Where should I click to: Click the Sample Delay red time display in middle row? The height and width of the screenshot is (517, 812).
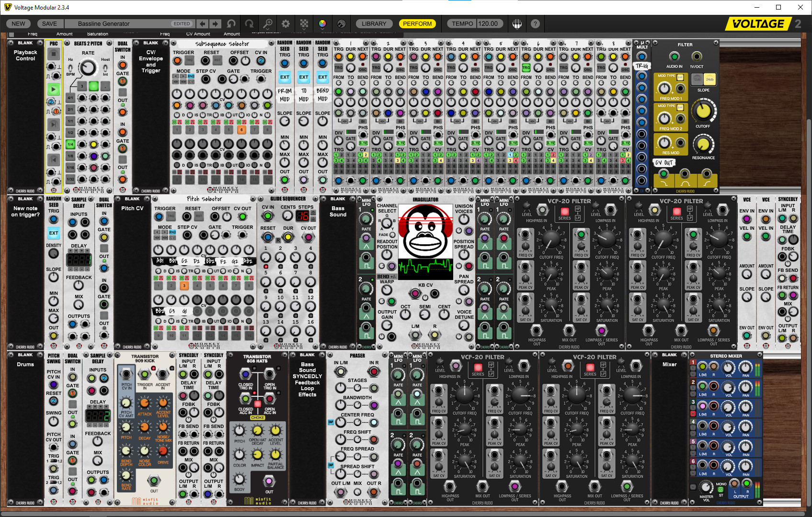79,260
